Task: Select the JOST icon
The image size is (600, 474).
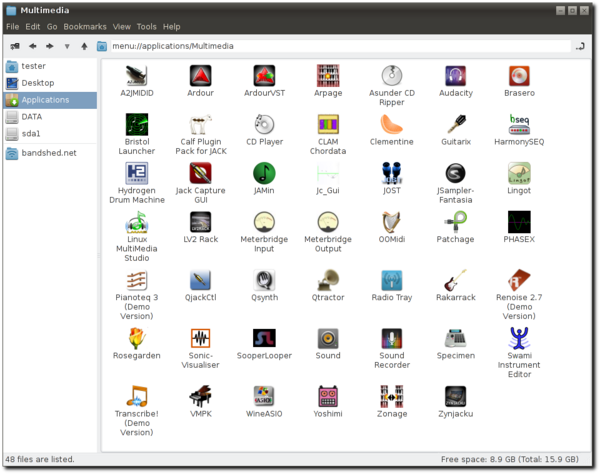Action: click(391, 173)
